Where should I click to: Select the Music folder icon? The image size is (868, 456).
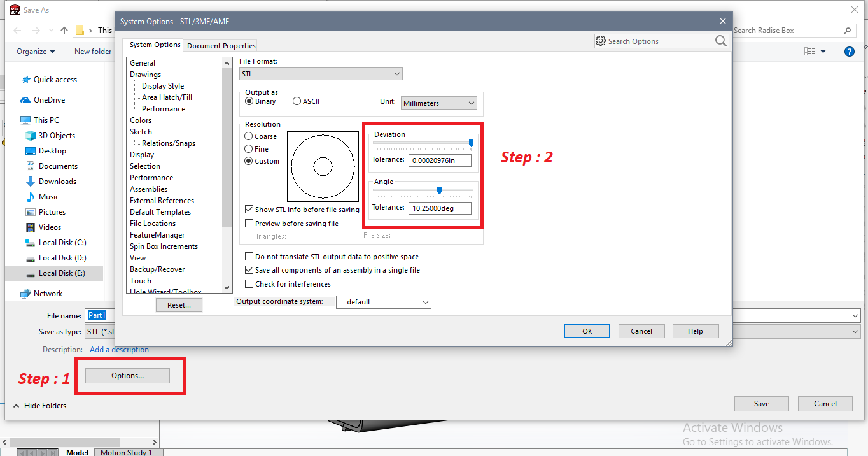coord(31,197)
